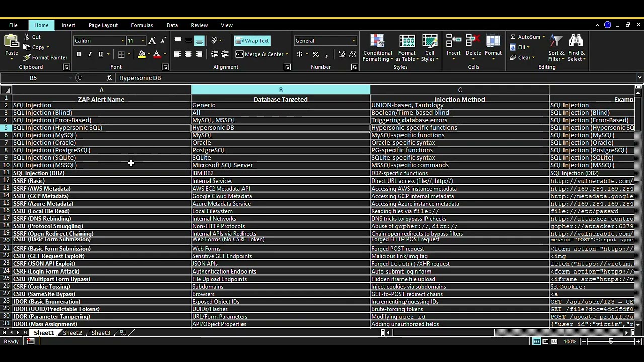Open Format as Table gallery

click(x=407, y=48)
